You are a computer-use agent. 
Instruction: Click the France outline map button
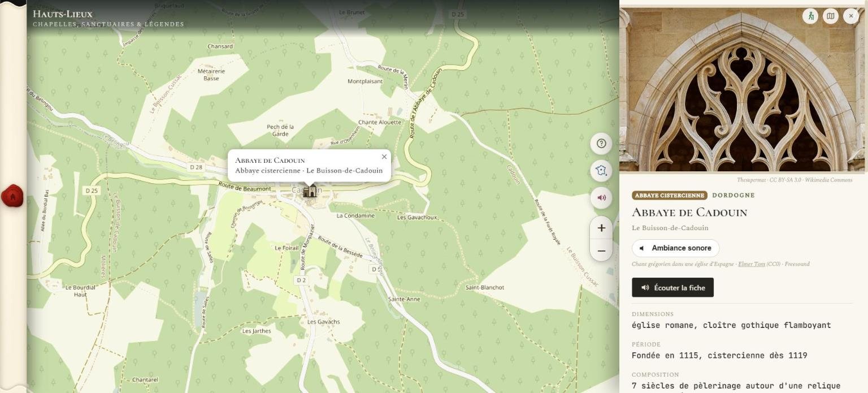coord(601,171)
